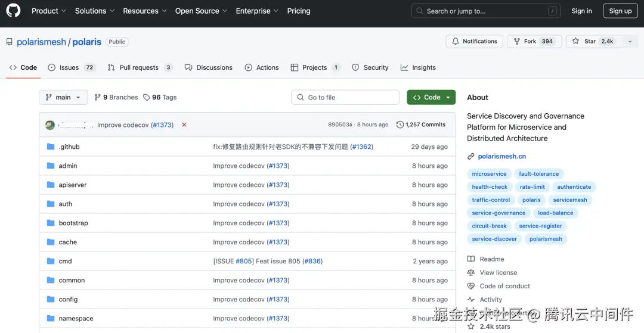Select the fault-tolerance topic tag

(x=539, y=174)
